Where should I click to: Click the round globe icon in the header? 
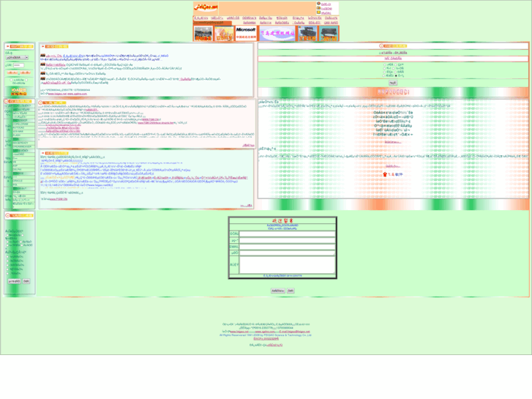tap(318, 4)
